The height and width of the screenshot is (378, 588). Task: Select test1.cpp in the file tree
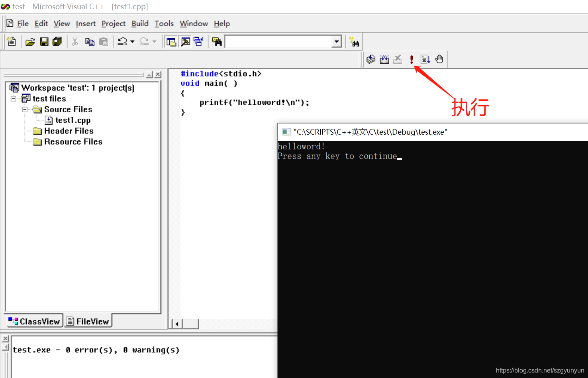tap(73, 120)
